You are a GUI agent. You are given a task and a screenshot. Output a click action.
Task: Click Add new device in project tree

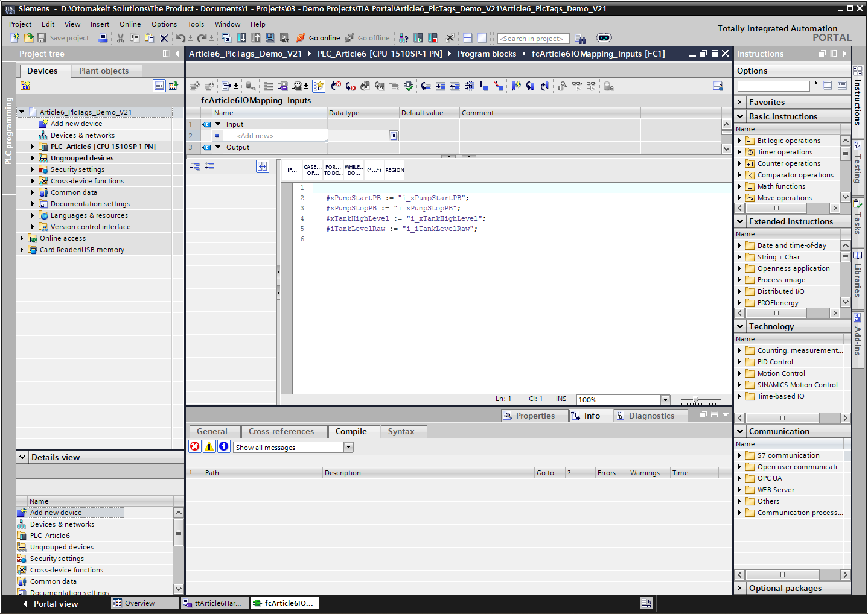click(76, 124)
